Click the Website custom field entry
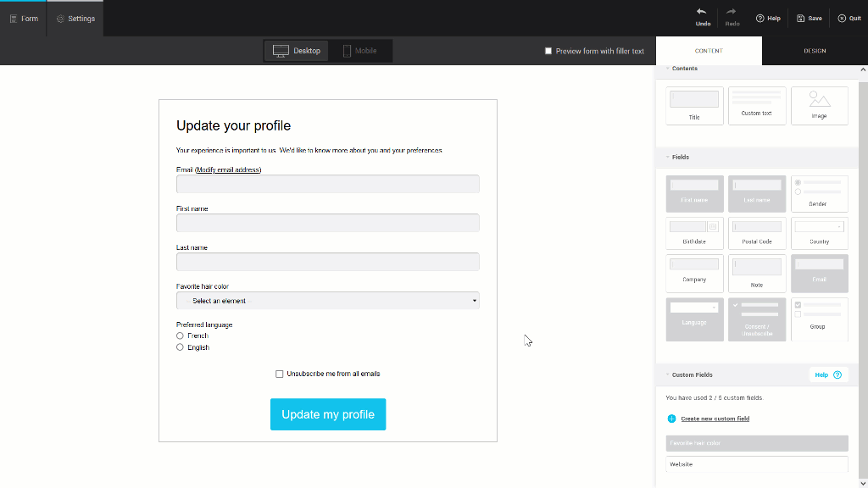 coord(756,463)
